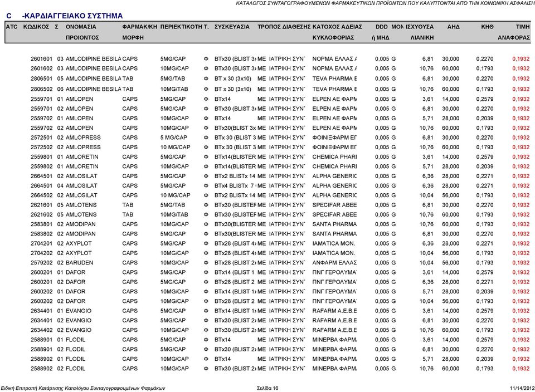Click the Σελίδα 16 page number

(267, 388)
